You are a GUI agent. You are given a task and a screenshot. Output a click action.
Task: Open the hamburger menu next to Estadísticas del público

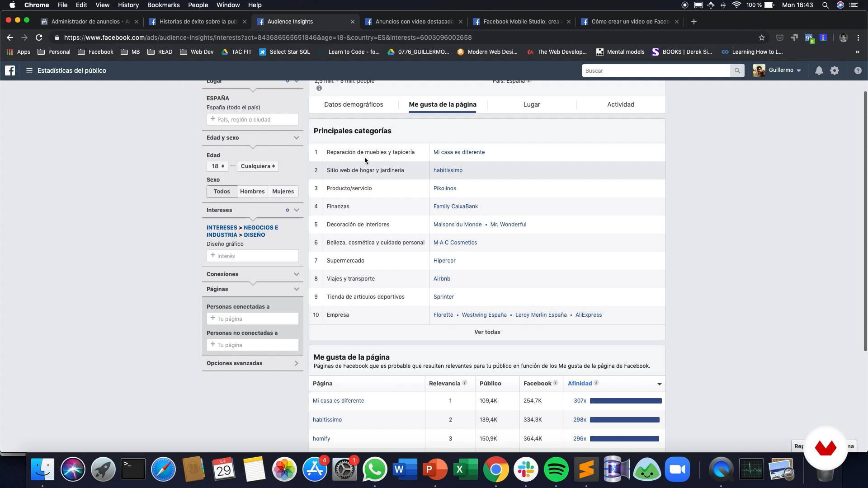pos(29,70)
